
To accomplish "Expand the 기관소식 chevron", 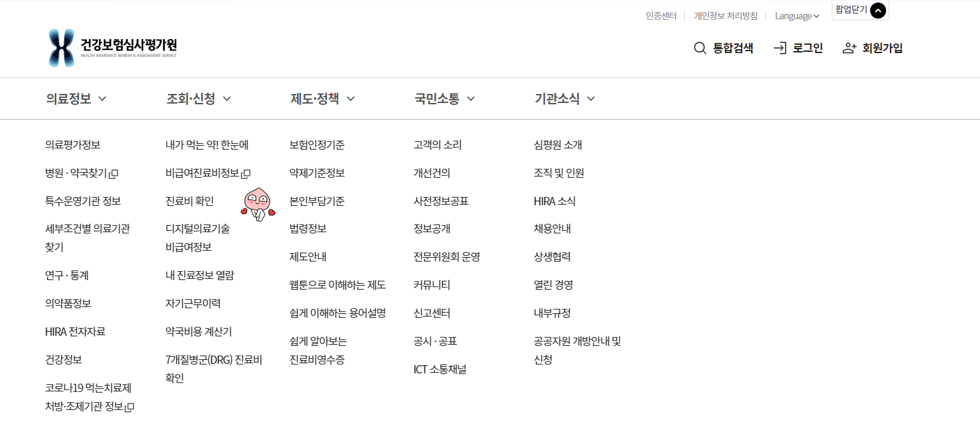I will tap(591, 98).
